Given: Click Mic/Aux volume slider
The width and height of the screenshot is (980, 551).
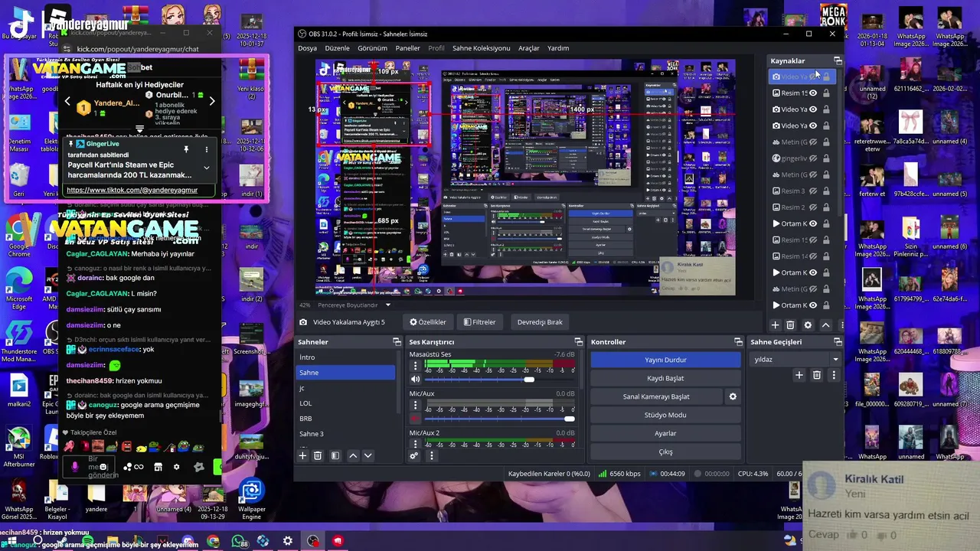Looking at the screenshot, I should point(499,419).
